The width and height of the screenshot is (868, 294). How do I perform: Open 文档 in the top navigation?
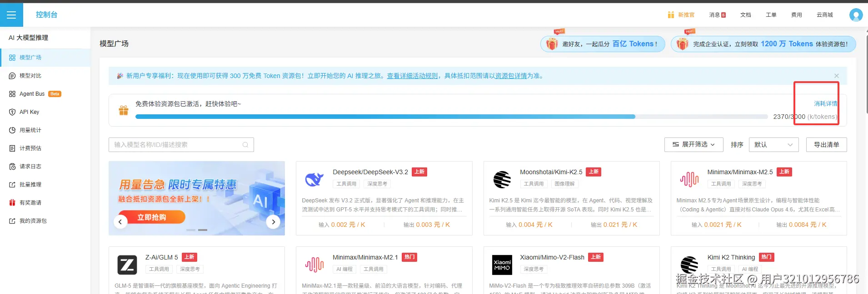pos(746,15)
